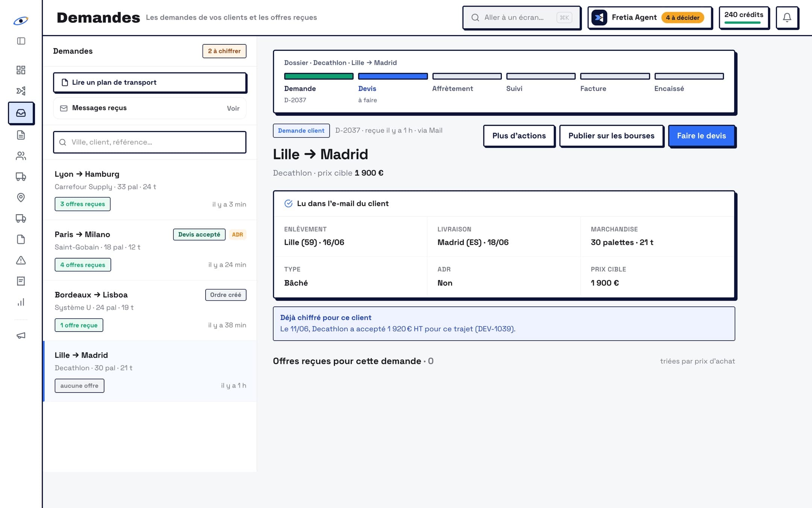Focus the Aller à un écran search
Screen dimensions: 812x508
(521, 17)
